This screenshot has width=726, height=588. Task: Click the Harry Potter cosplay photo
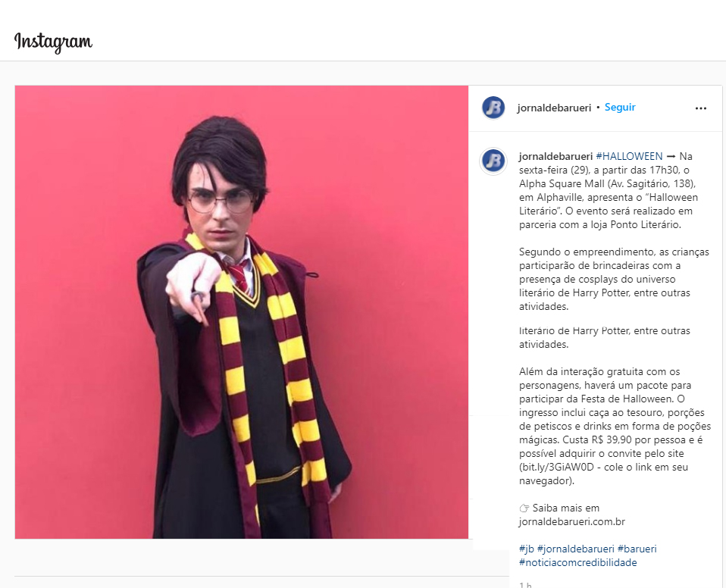[x=241, y=311]
